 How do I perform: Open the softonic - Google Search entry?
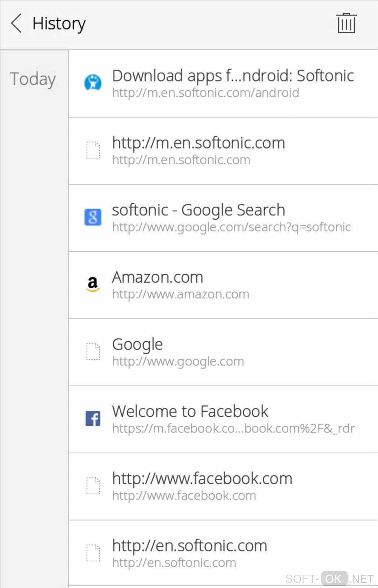coord(198,210)
